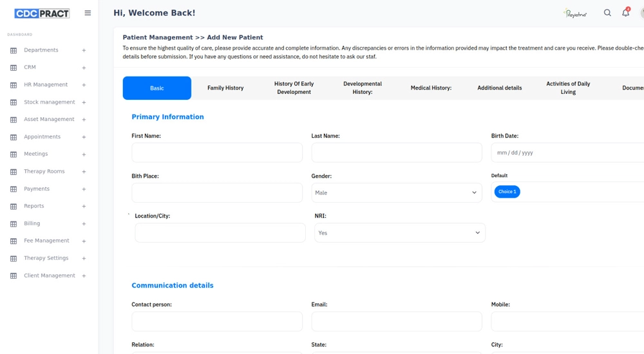Go to Activities of Daily Living tab
This screenshot has width=644, height=354.
pyautogui.click(x=568, y=88)
